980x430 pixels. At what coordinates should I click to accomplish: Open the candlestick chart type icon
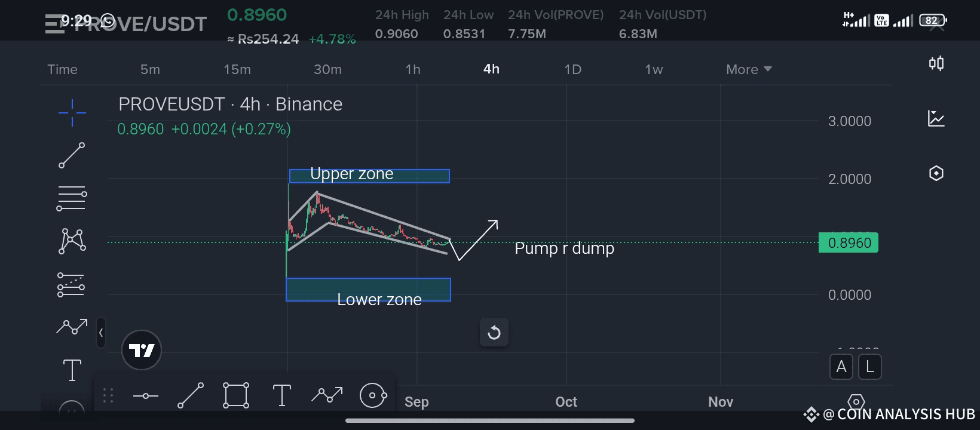[936, 63]
